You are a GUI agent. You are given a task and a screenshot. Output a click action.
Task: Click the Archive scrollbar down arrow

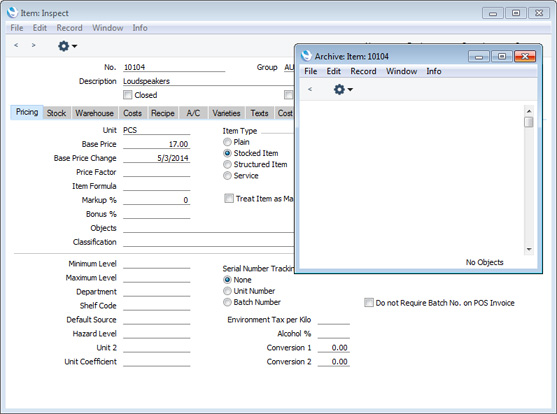tap(529, 249)
